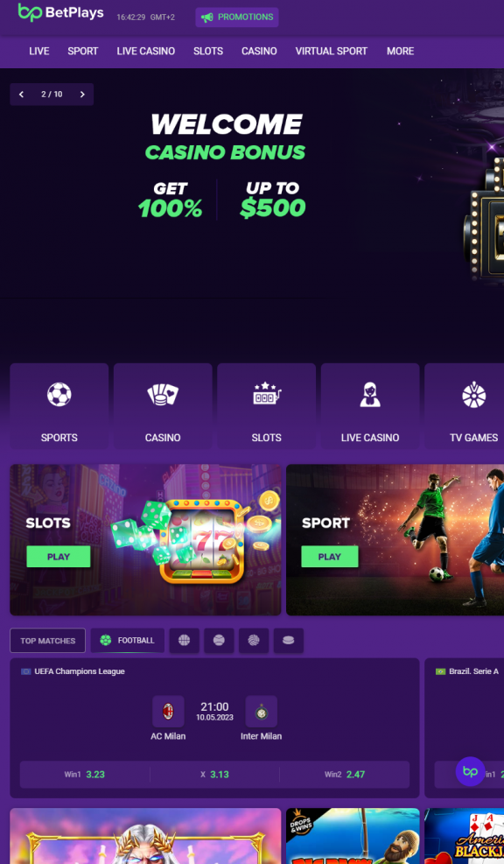
Task: Open the TV Games tile
Action: 465,406
